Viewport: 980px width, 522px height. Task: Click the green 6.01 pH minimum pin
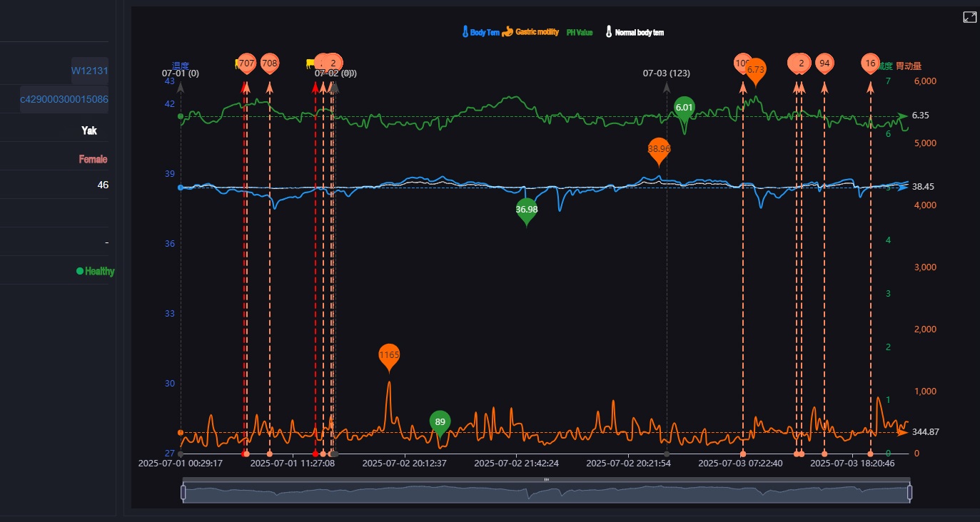(x=685, y=108)
